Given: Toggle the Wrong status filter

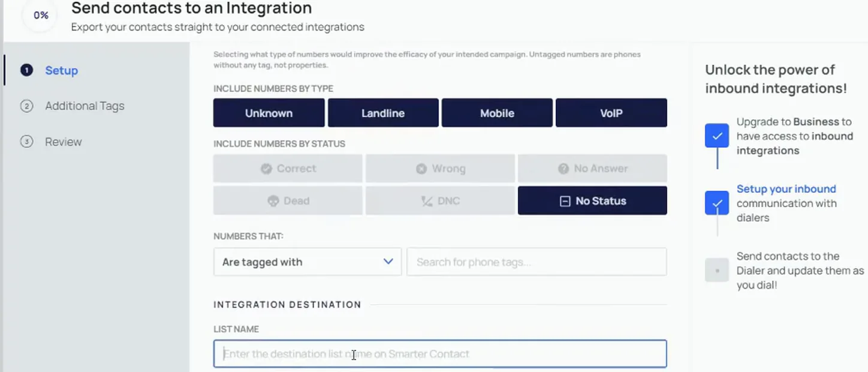Looking at the screenshot, I should coord(440,169).
